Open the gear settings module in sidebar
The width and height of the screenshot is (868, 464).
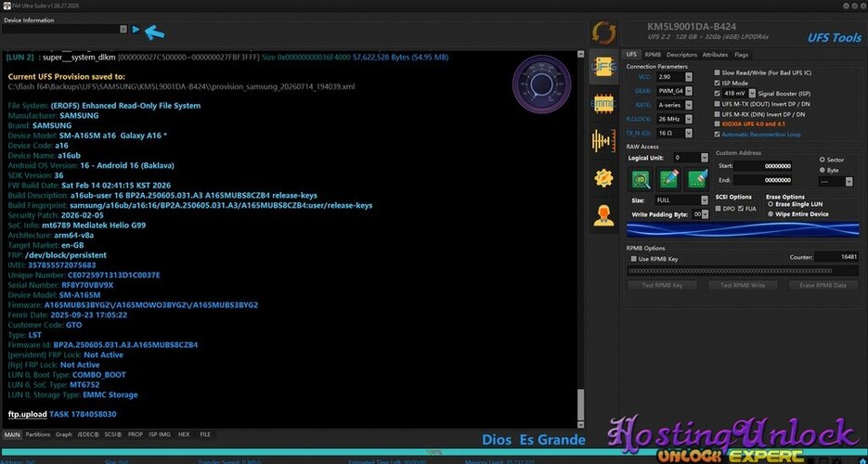point(603,177)
